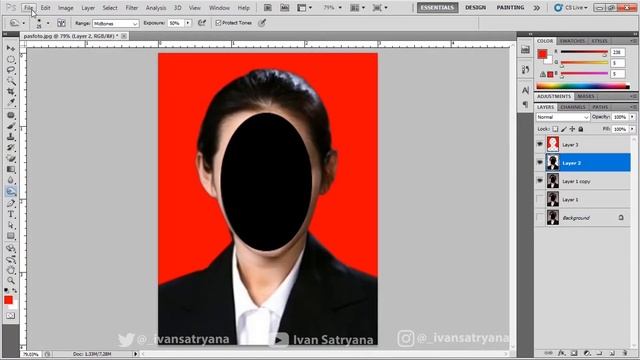The image size is (640, 360).
Task: Launch Bridge from the application bar
Action: [x=268, y=8]
